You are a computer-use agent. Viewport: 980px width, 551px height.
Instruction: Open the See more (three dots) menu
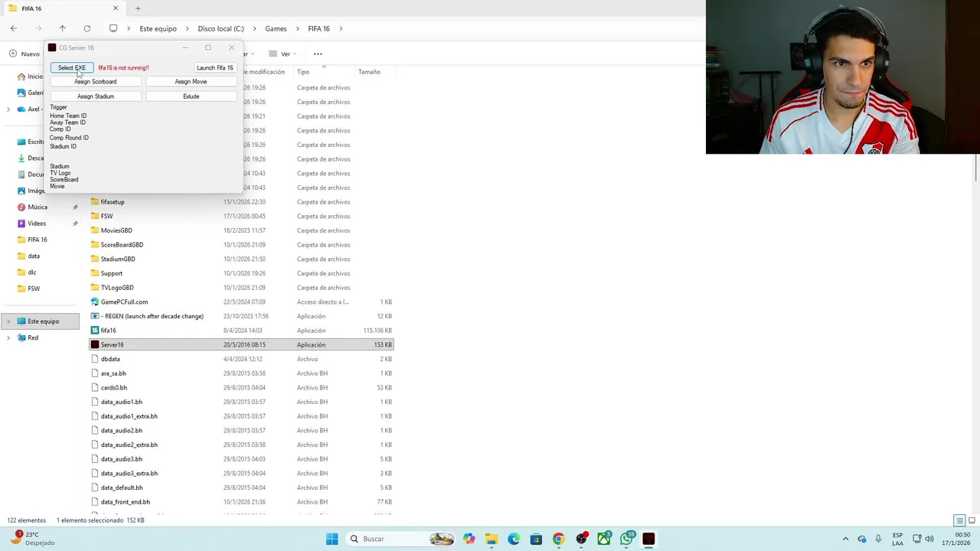[x=318, y=54]
